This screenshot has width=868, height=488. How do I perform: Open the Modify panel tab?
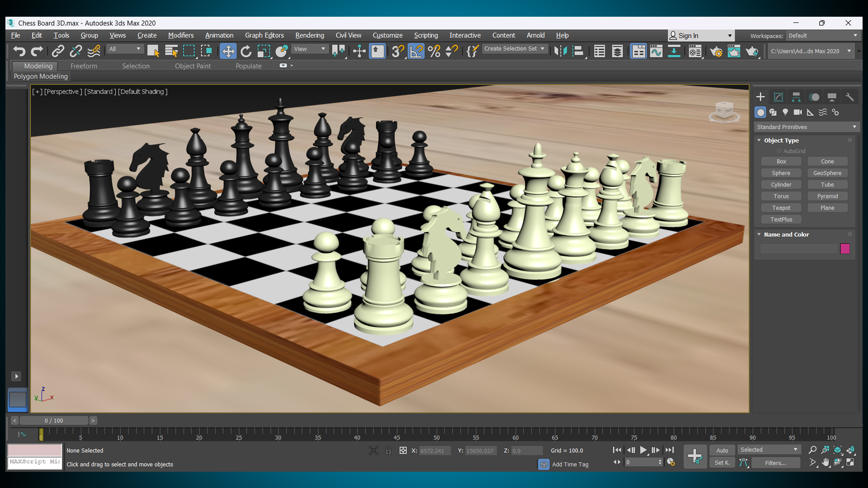(x=778, y=97)
